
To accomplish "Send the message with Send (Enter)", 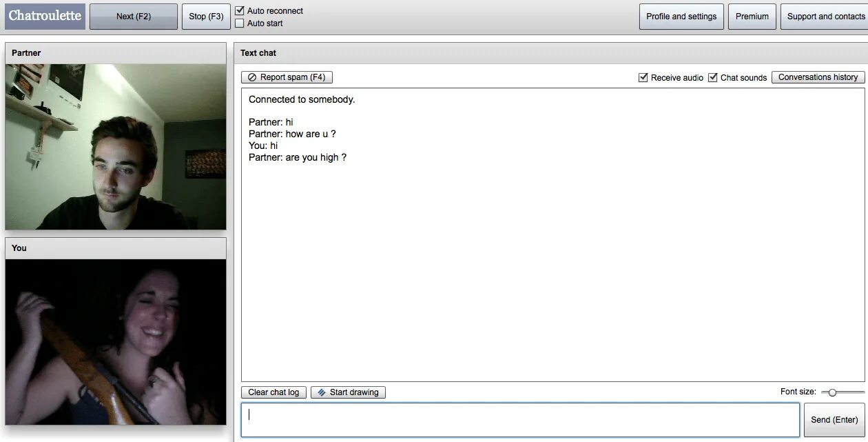I will coord(834,420).
